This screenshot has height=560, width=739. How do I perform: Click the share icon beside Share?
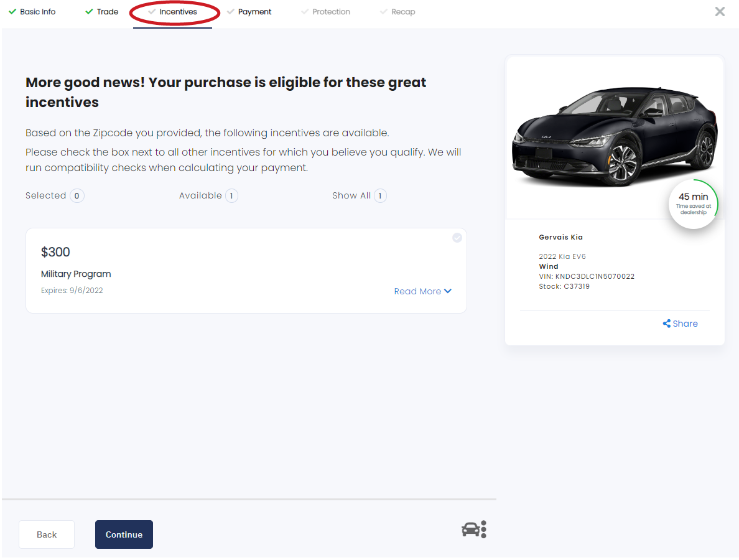[666, 324]
